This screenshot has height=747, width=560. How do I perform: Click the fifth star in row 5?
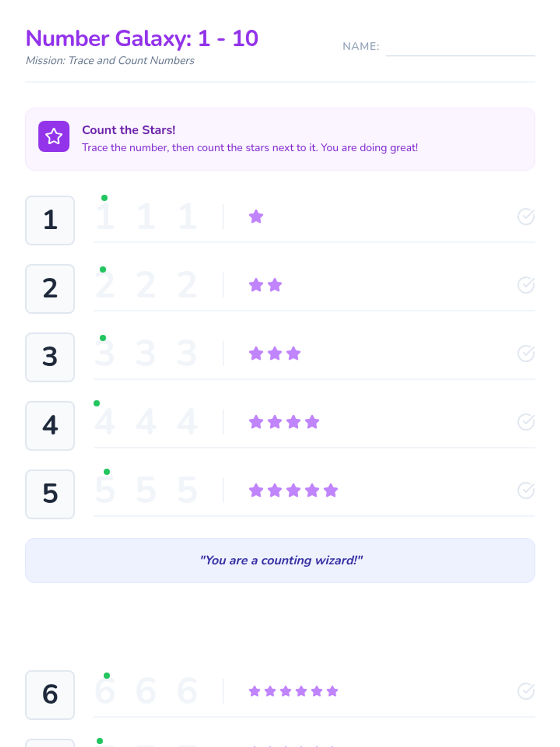click(331, 490)
